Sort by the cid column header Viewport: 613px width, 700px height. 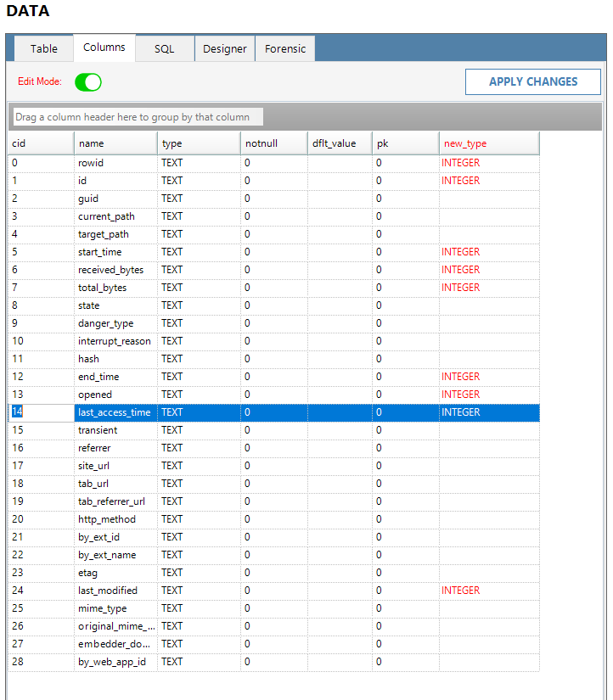pyautogui.click(x=41, y=143)
